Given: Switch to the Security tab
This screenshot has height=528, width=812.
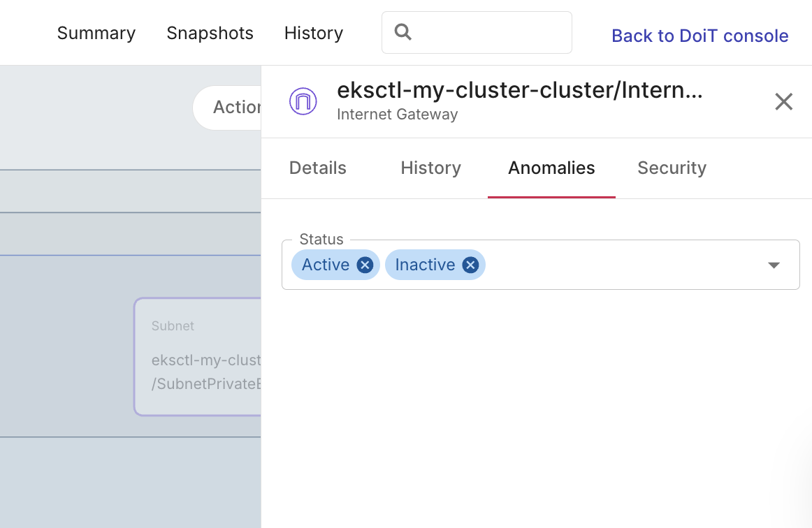Looking at the screenshot, I should (672, 168).
